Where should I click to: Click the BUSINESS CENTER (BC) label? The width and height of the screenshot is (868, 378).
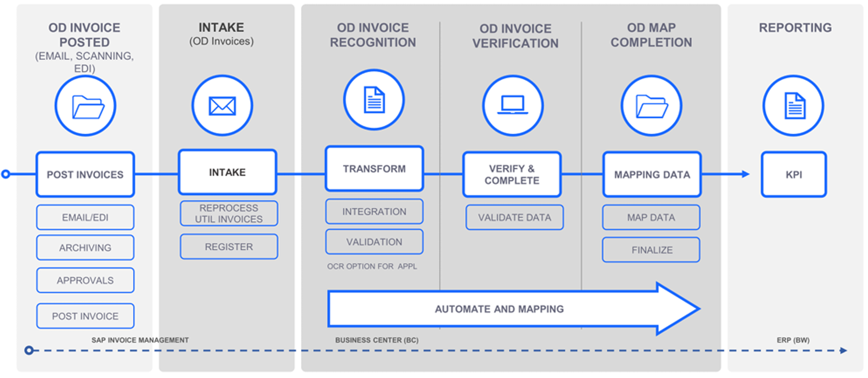coord(377,340)
